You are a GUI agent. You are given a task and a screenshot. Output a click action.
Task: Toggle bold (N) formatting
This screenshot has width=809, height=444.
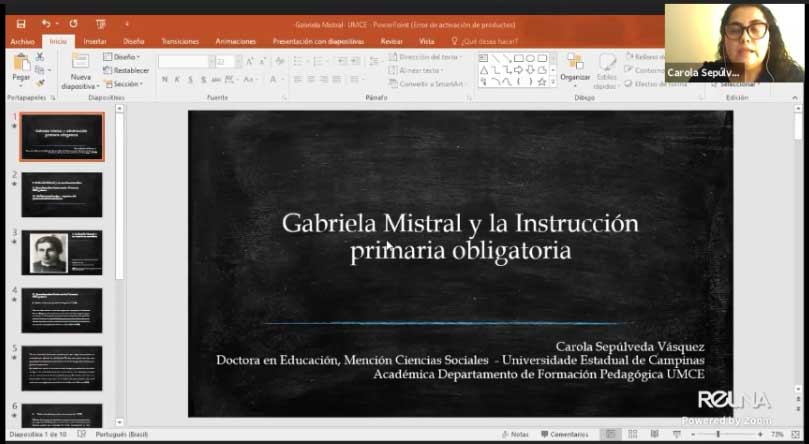tap(164, 80)
